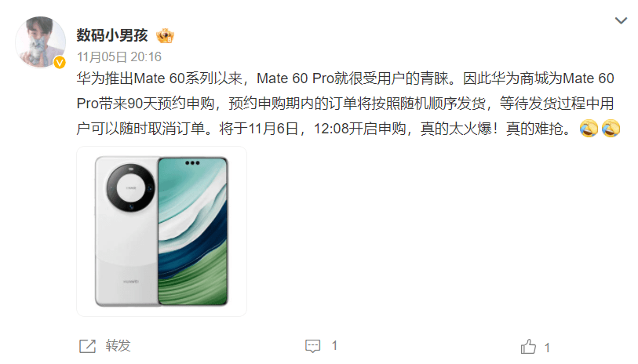Click the 数码小男孩 profile avatar
Image resolution: width=638 pixels, height=364 pixels.
click(x=40, y=42)
